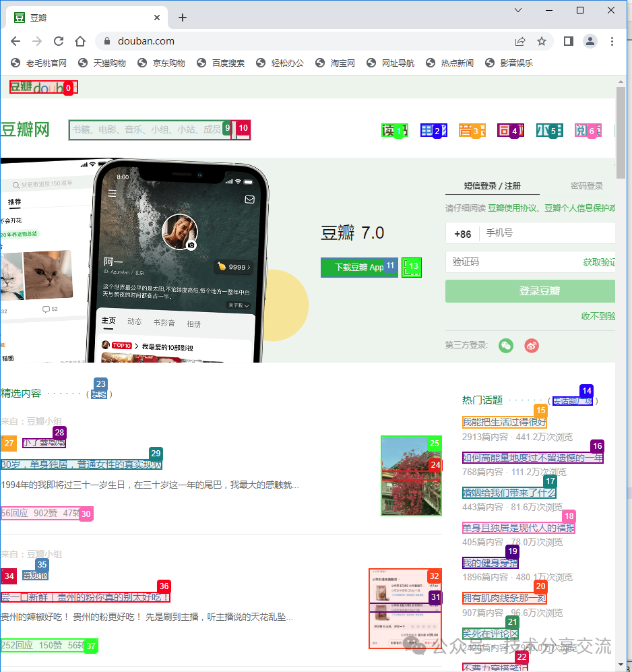The width and height of the screenshot is (632, 672).
Task: Click the scrollbar up arrow
Action: click(x=621, y=82)
